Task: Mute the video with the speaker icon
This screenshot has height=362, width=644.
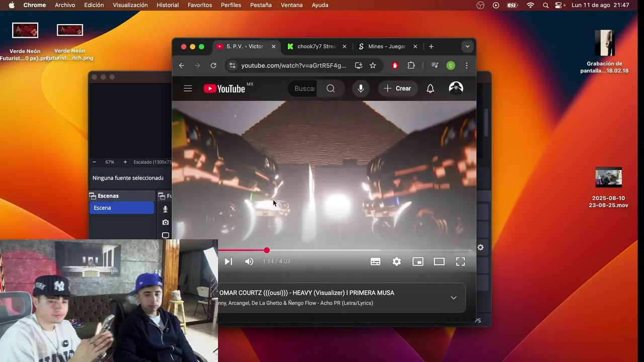Action: click(x=249, y=261)
